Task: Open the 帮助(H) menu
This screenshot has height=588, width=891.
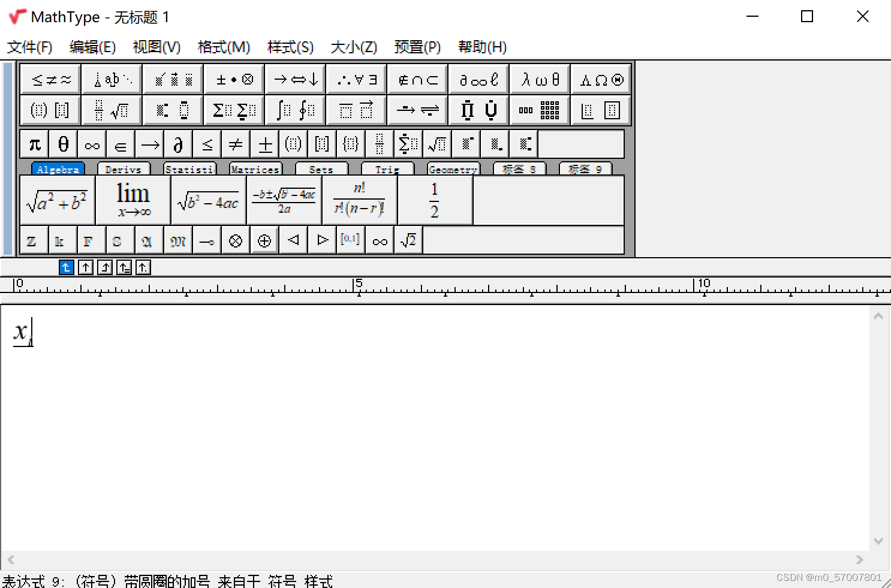Action: tap(483, 47)
